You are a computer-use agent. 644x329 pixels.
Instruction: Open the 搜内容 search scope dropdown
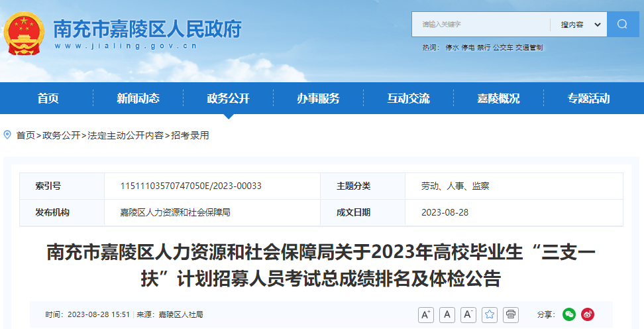click(581, 25)
